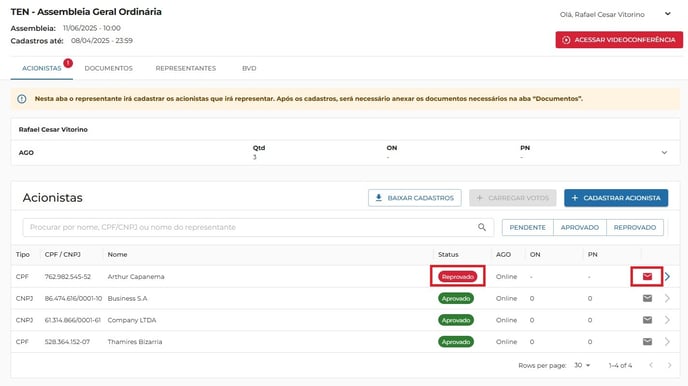Switch to the Representantes tab
688x386 pixels.
[186, 68]
